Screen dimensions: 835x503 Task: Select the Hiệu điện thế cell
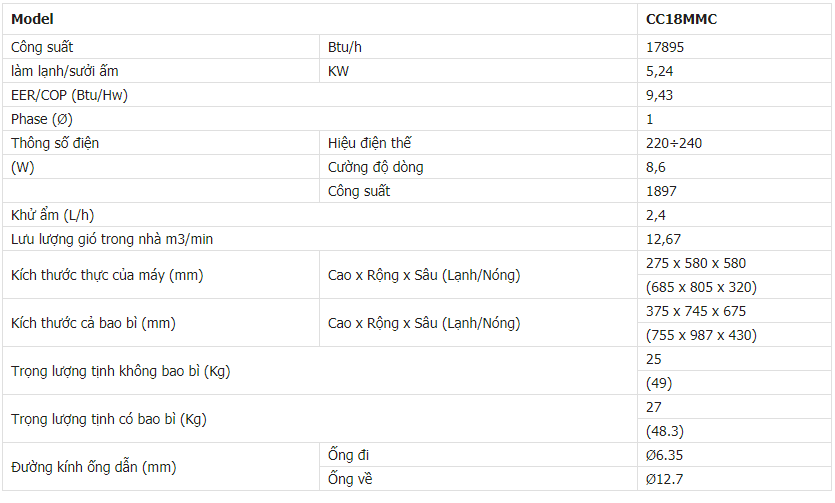369,143
